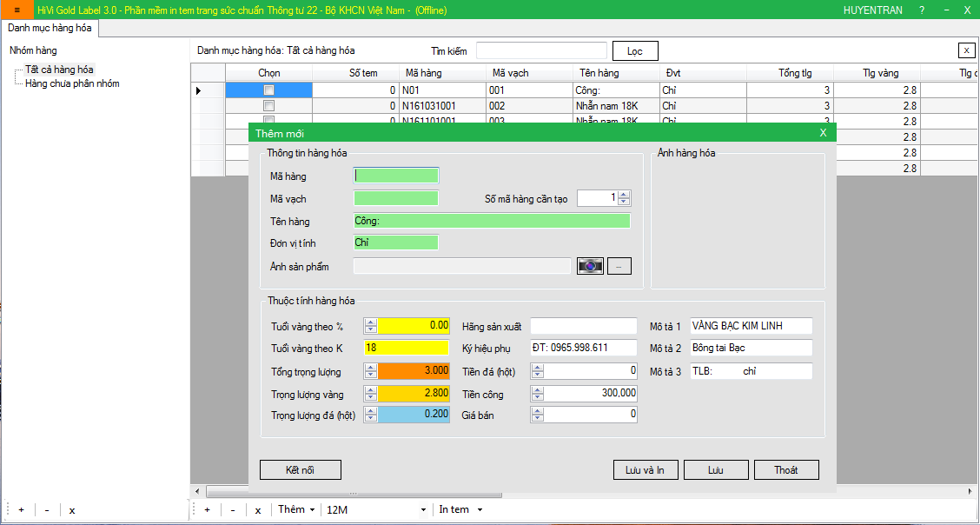Open the In tem dropdown menu
Viewport: 980px width, 525px height.
[460, 509]
